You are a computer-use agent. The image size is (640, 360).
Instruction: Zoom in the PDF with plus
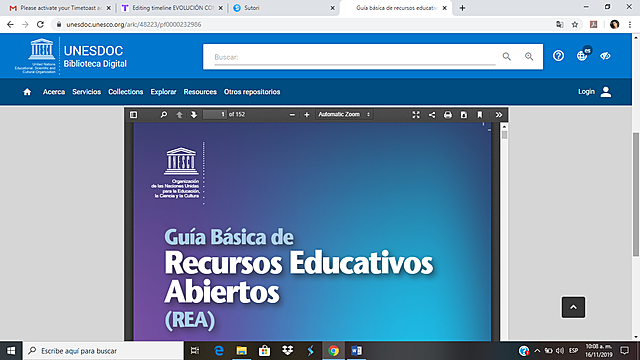(307, 115)
